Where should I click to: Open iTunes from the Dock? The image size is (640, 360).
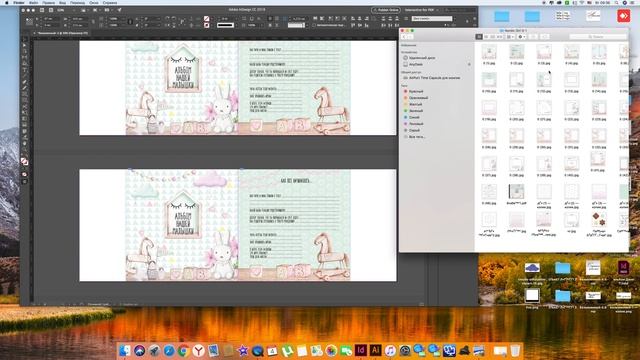tap(390, 350)
